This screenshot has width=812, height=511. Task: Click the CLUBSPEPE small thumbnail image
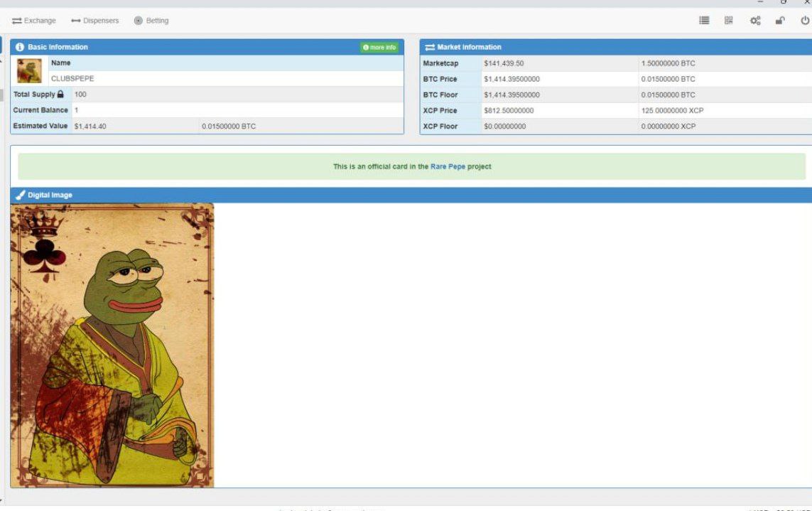point(29,70)
